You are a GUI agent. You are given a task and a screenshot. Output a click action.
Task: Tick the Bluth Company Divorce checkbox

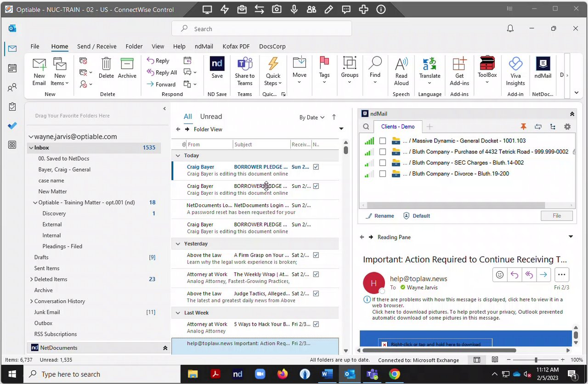coord(383,174)
